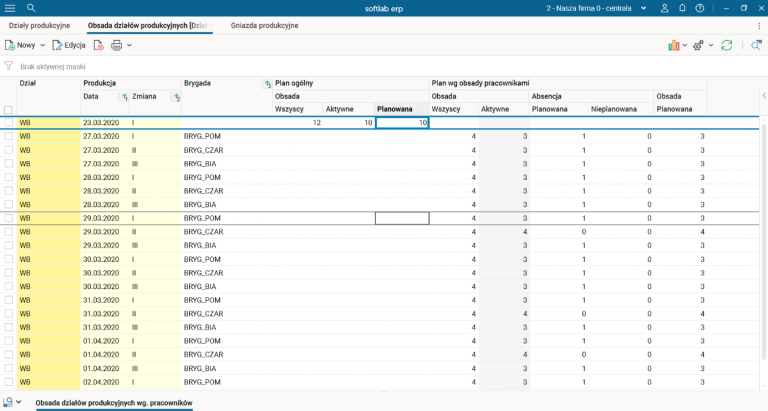Click the delete record icon
This screenshot has height=411, width=768.
point(98,45)
